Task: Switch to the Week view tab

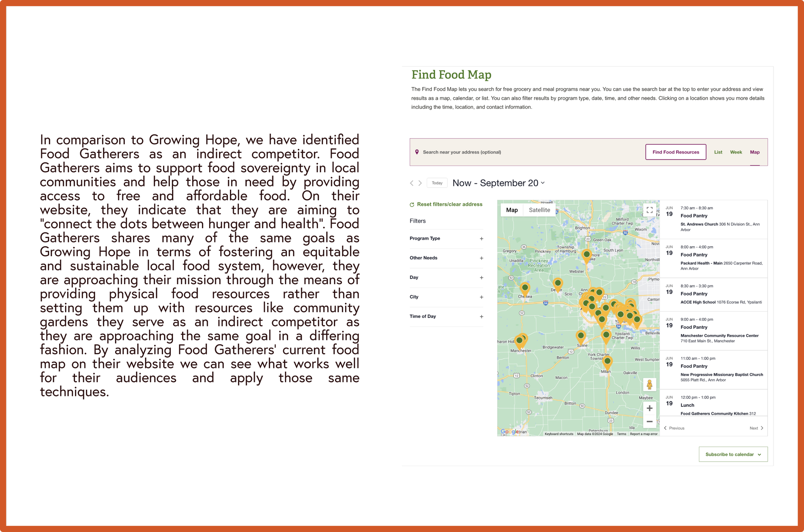Action: (736, 152)
